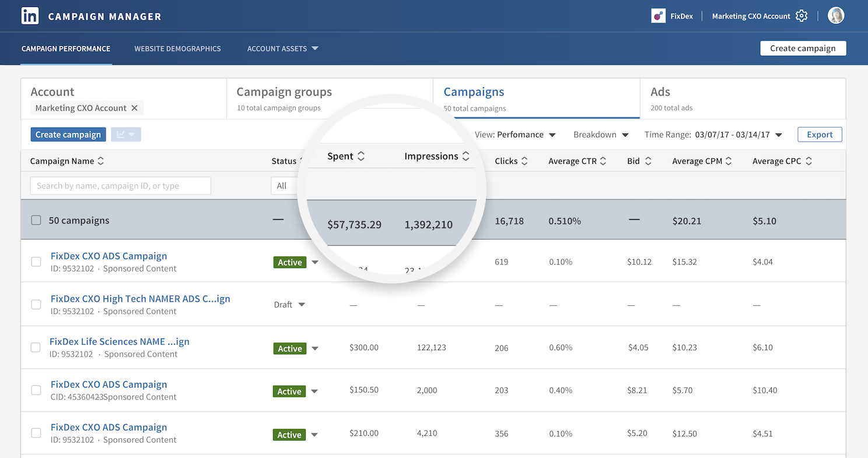Go to Website Demographics tab
Image resolution: width=868 pixels, height=458 pixels.
(x=177, y=49)
